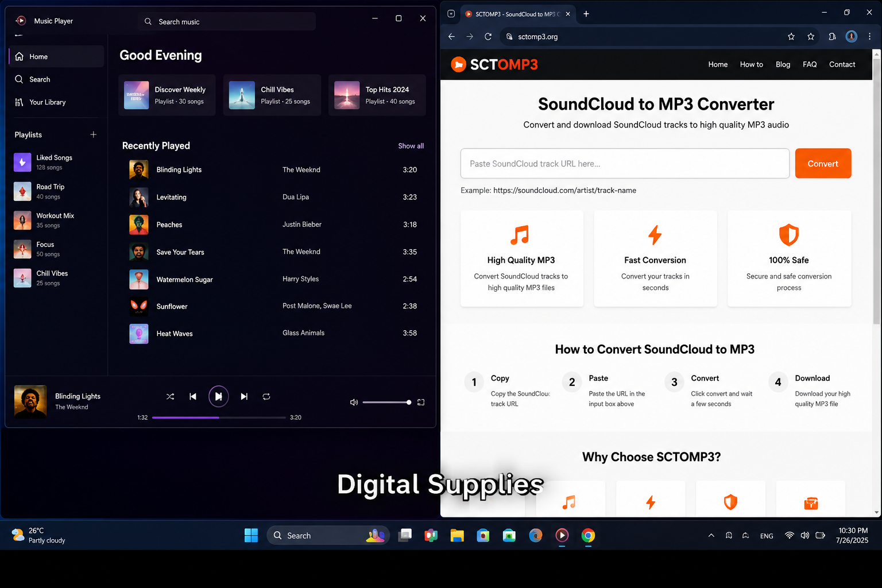Open the Discover Weekly playlist card

(167, 95)
